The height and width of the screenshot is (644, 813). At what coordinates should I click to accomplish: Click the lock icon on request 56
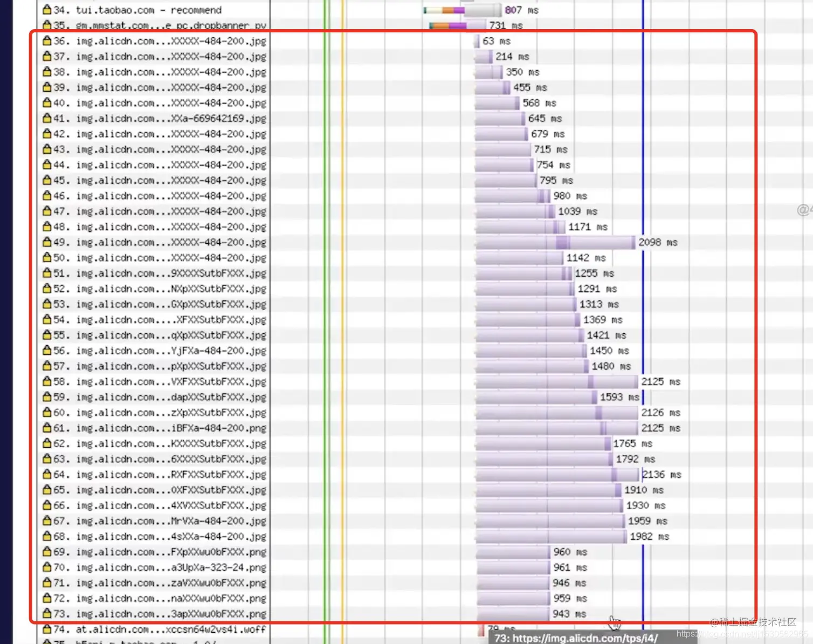47,351
